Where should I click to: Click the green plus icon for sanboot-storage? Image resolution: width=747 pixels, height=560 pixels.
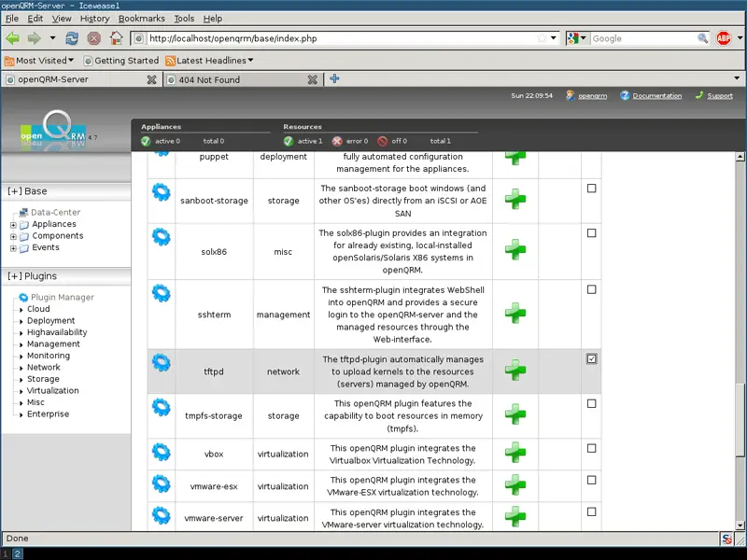click(515, 199)
